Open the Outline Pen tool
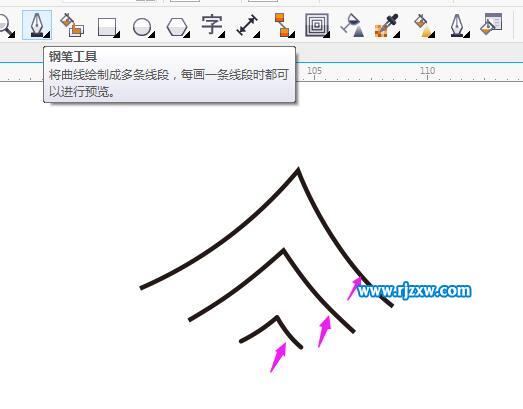This screenshot has height=409, width=523. 459,25
